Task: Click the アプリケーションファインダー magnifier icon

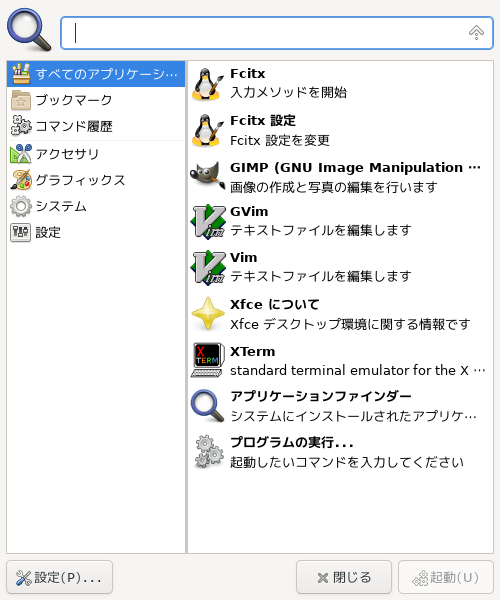Action: 207,406
